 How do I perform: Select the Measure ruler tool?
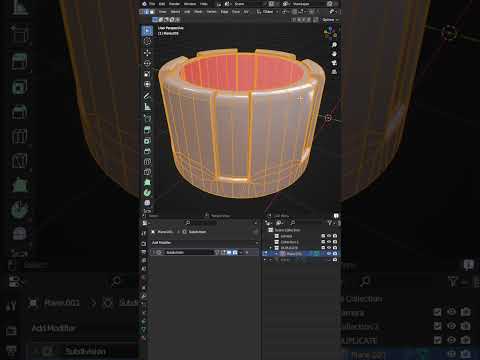tap(147, 107)
